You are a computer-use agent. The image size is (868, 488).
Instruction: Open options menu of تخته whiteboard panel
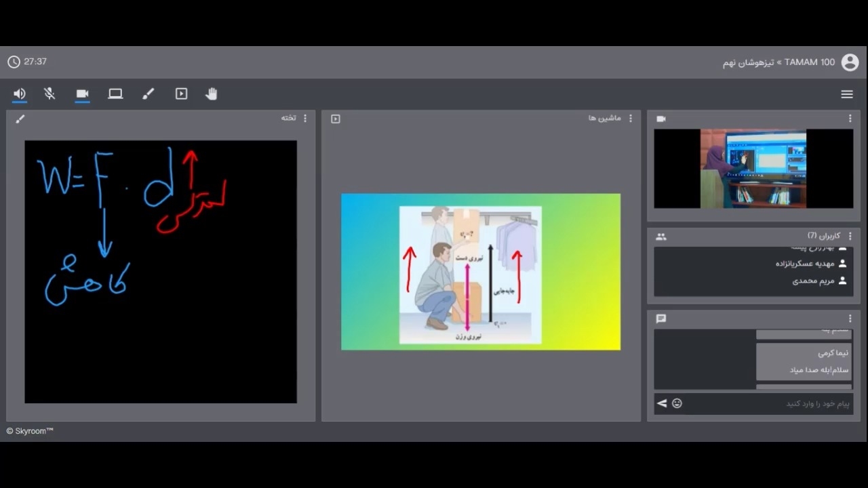pyautogui.click(x=305, y=119)
